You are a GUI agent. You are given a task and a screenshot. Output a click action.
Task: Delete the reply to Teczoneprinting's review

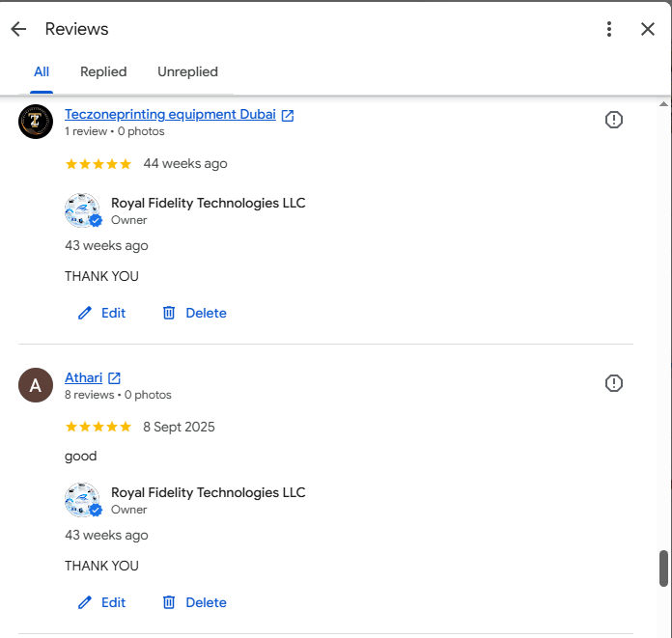(x=194, y=313)
